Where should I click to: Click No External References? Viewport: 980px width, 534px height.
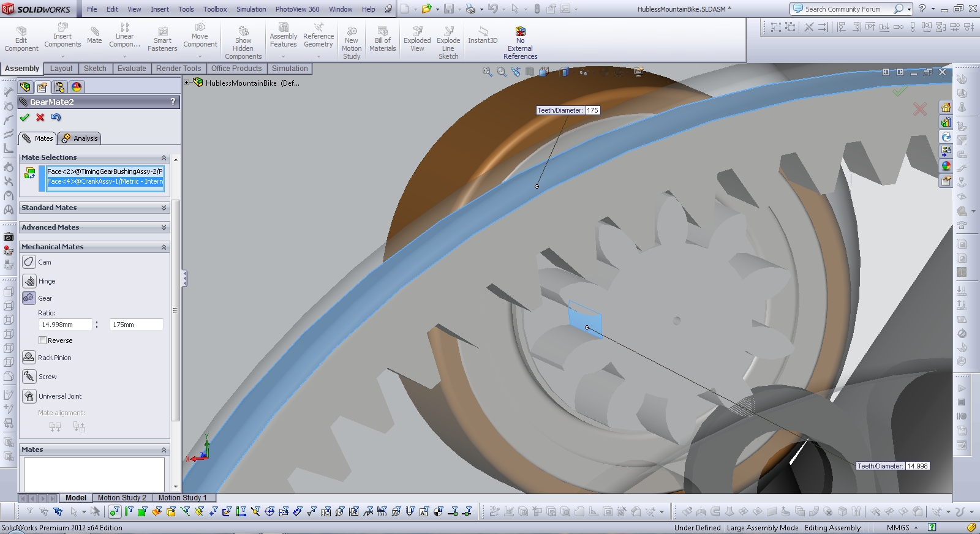point(520,43)
